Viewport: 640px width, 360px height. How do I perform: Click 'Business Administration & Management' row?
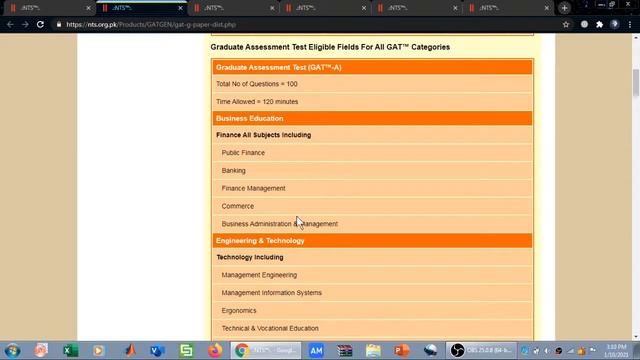[372, 224]
